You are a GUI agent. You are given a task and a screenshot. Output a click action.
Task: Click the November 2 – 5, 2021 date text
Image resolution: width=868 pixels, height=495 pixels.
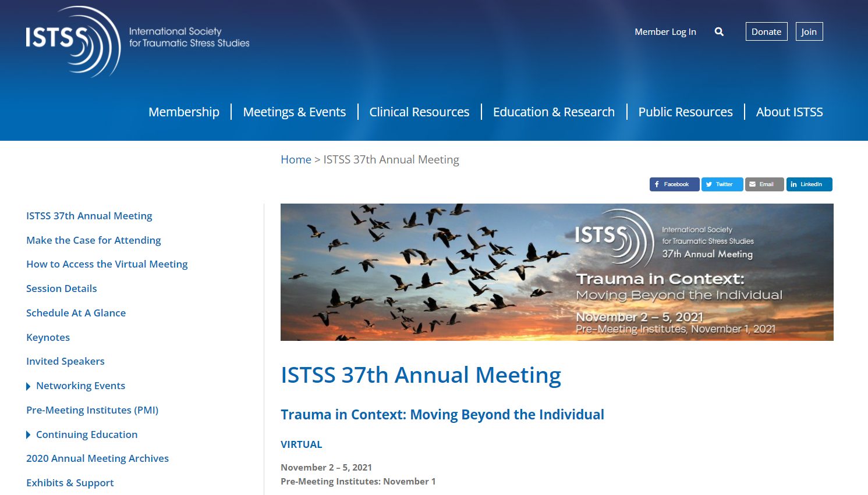click(x=326, y=467)
